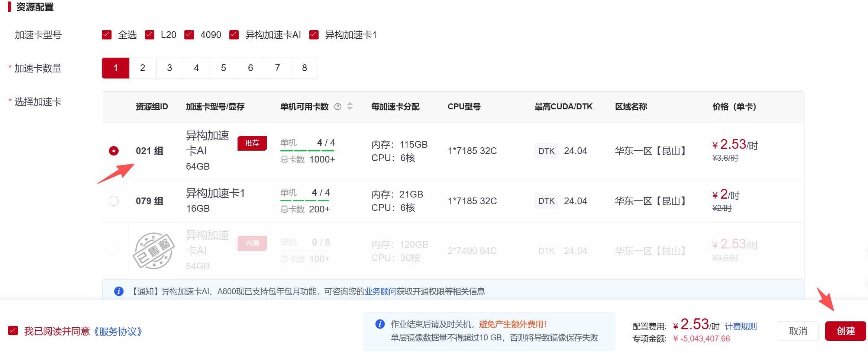Click the 已售罄 sold-out stamp

(x=154, y=251)
